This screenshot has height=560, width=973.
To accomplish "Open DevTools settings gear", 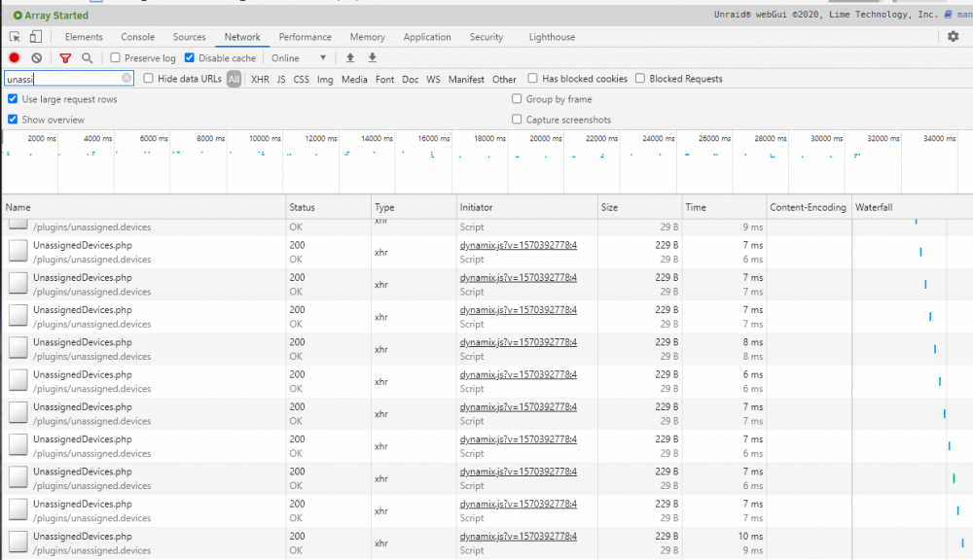I will (x=954, y=37).
